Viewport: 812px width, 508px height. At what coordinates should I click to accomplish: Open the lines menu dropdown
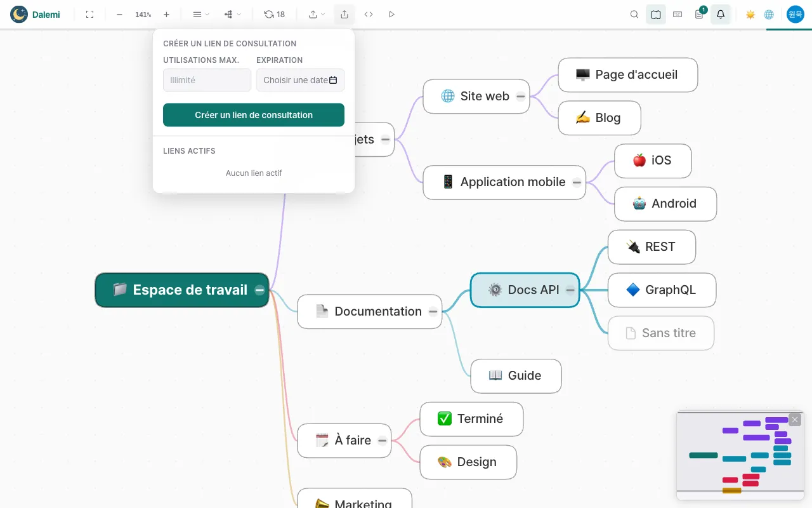coord(200,14)
